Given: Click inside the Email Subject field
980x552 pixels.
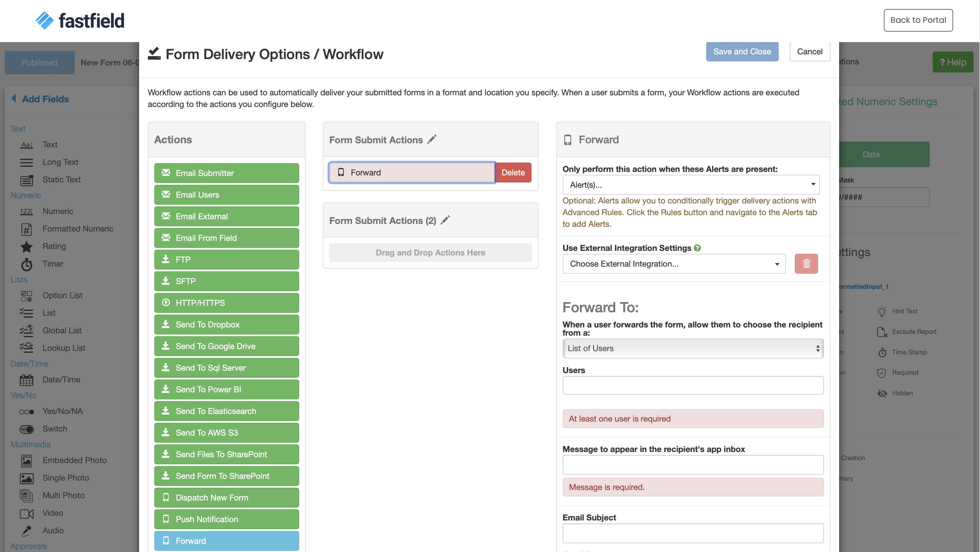Looking at the screenshot, I should [x=692, y=533].
